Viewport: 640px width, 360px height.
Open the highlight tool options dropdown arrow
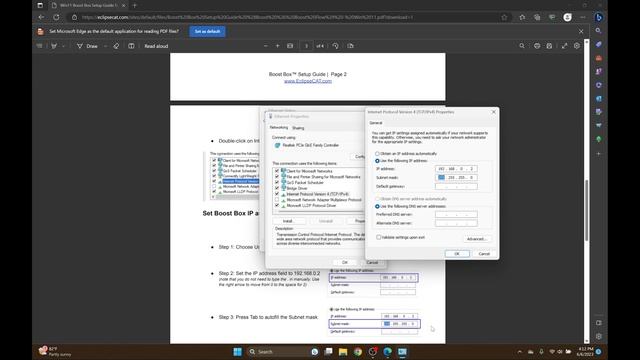tap(63, 46)
